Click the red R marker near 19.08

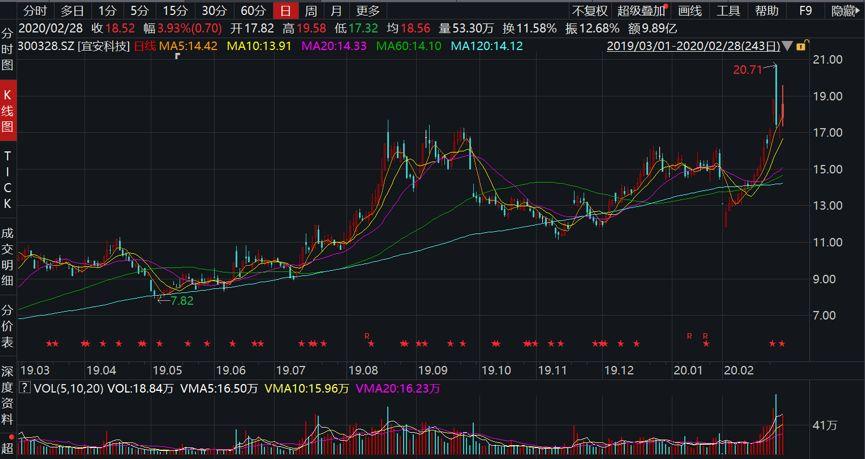[x=367, y=335]
